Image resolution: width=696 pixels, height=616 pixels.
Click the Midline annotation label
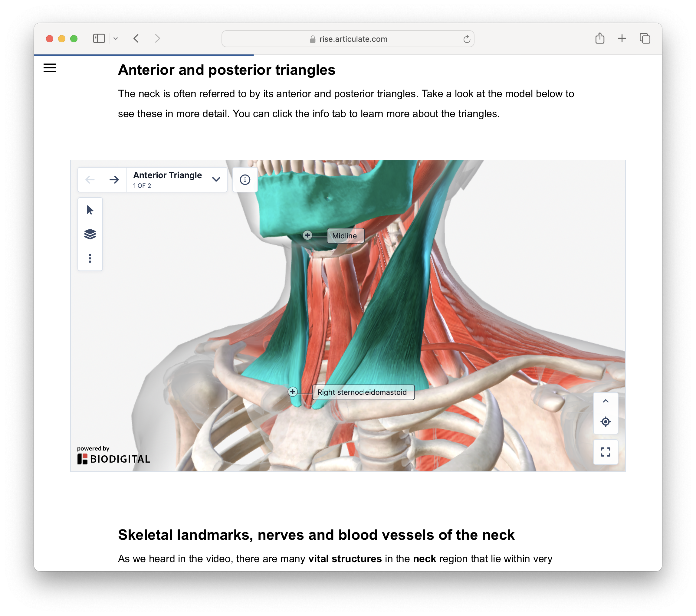click(345, 236)
